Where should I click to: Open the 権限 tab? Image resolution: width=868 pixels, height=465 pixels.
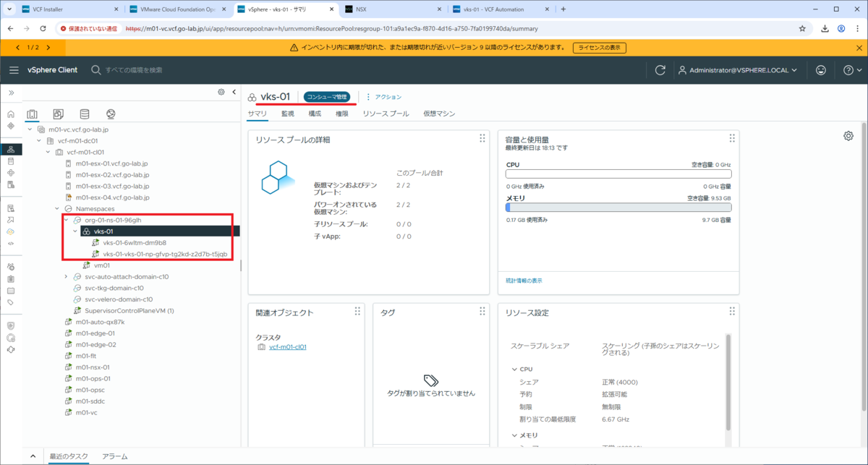(342, 114)
